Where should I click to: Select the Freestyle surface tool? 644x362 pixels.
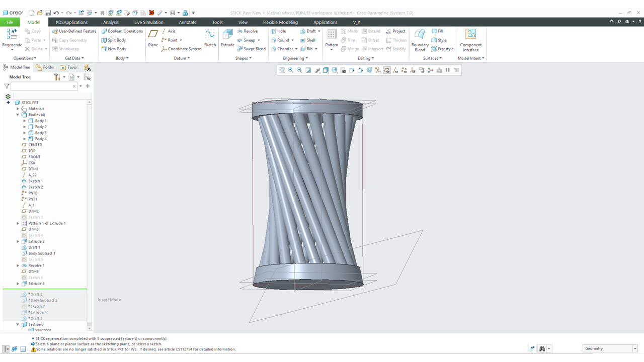coord(442,49)
